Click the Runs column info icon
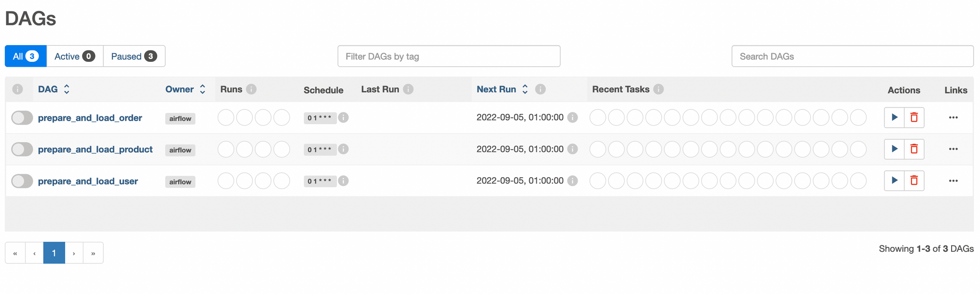 (251, 89)
